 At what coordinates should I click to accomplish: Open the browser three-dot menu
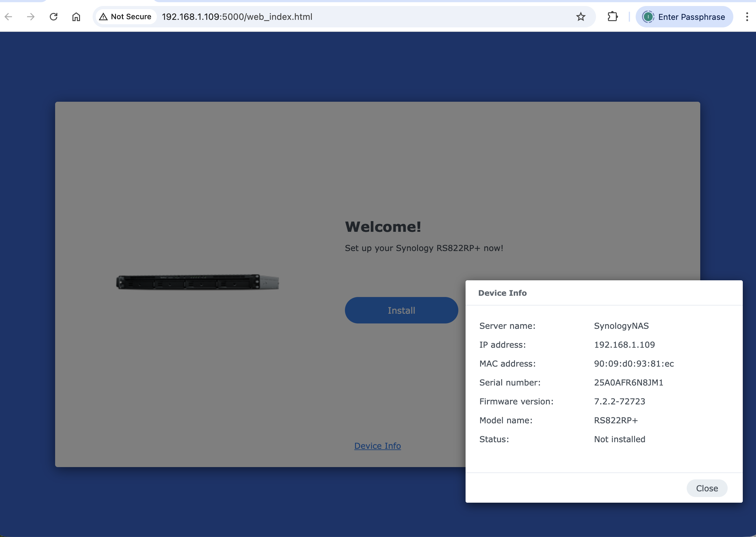tap(747, 16)
